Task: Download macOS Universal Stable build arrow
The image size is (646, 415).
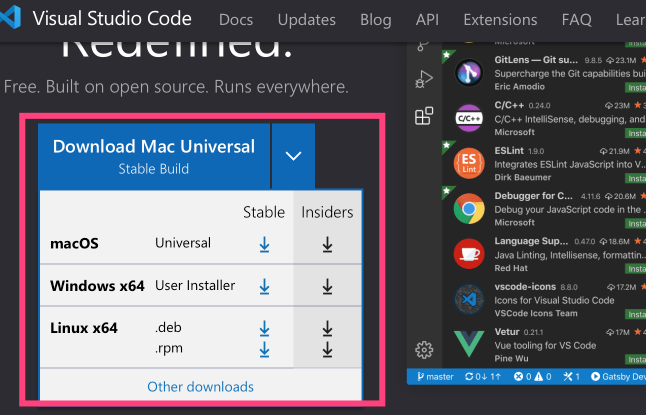Action: point(264,245)
